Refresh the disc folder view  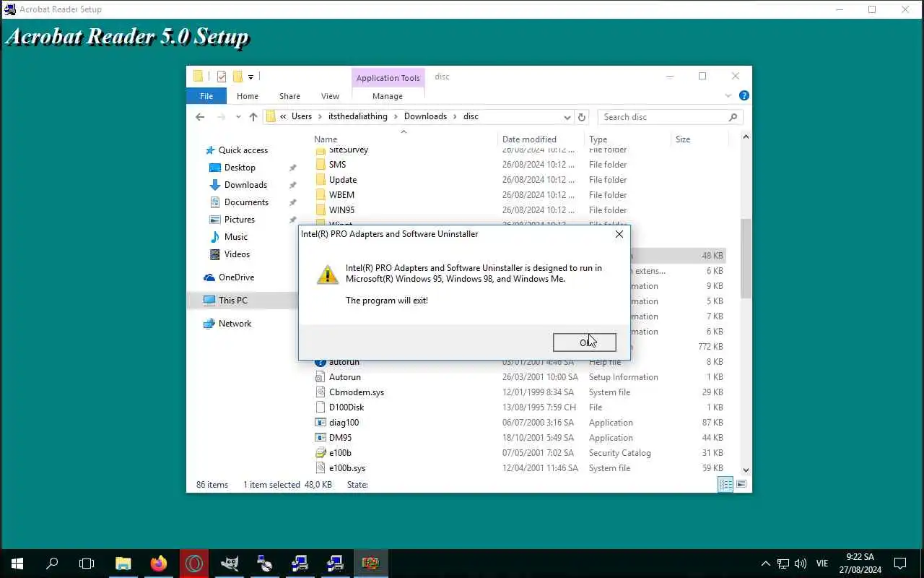(x=582, y=116)
